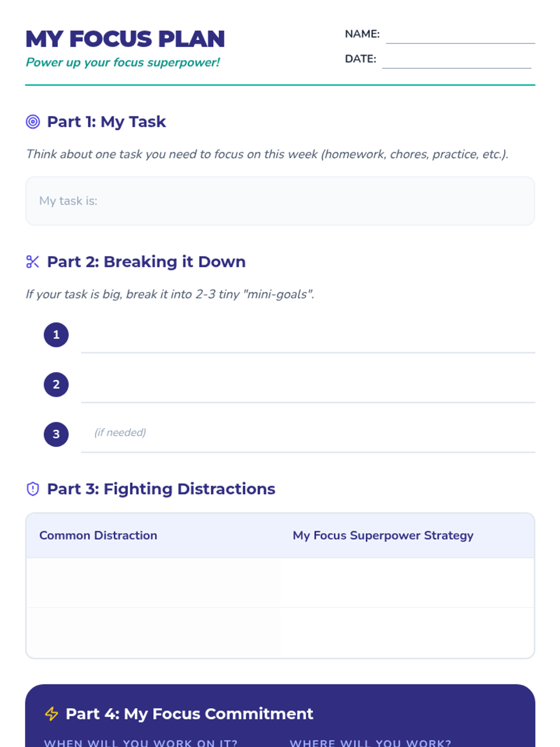Click the 'My task is:' input box
Viewport: 560px width, 747px height.
(x=280, y=201)
